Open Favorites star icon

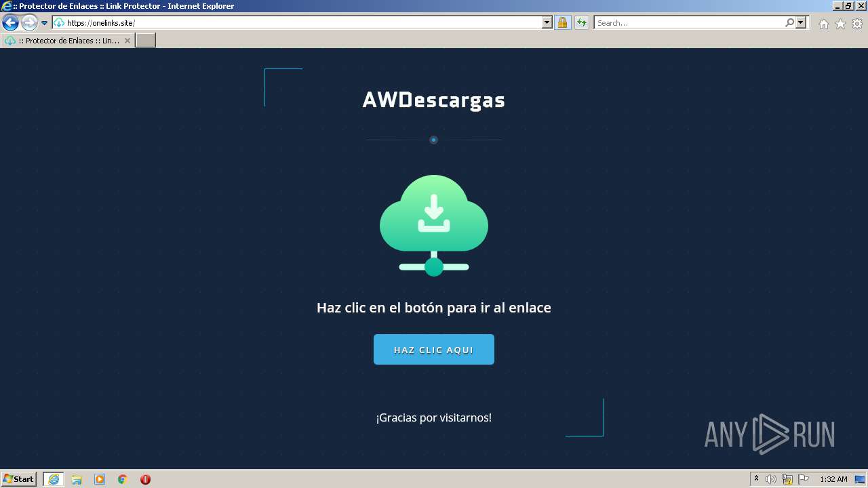(840, 24)
